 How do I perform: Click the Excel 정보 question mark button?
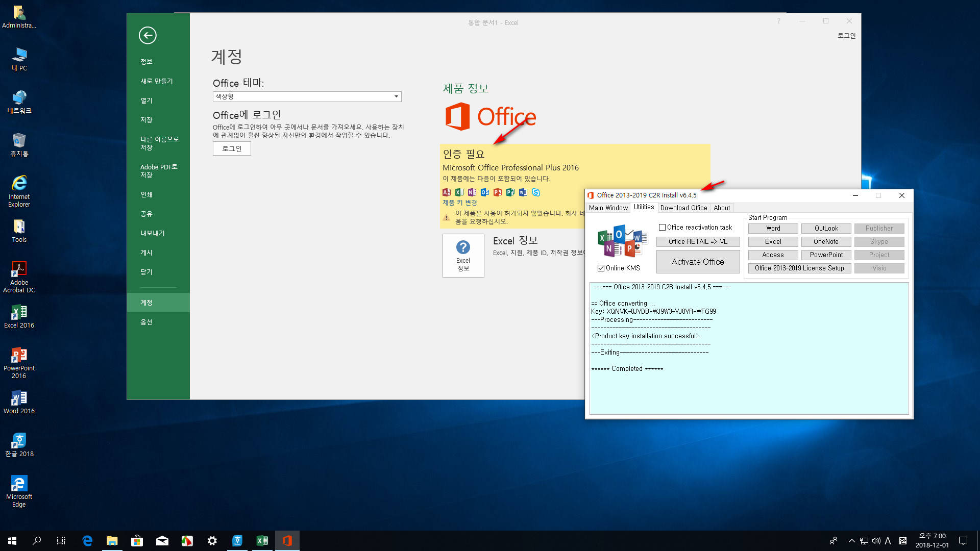coord(463,256)
